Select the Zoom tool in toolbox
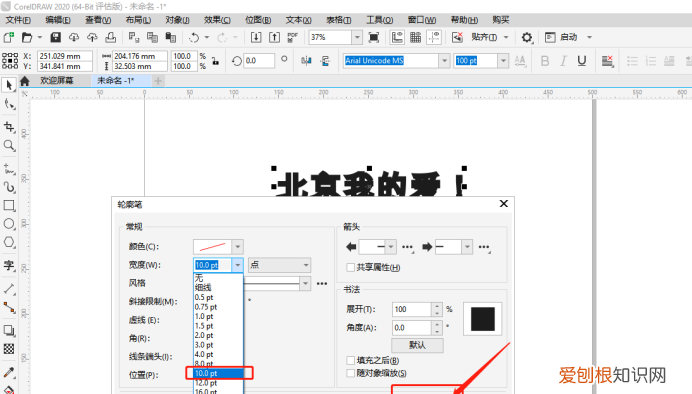692x394 pixels. point(9,145)
